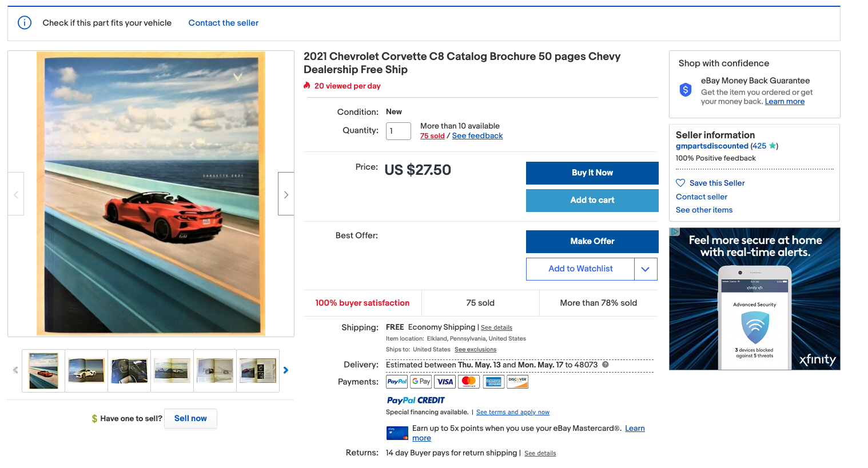Select the second thumbnail with white Corvette
Image resolution: width=868 pixels, height=468 pixels.
tap(86, 371)
